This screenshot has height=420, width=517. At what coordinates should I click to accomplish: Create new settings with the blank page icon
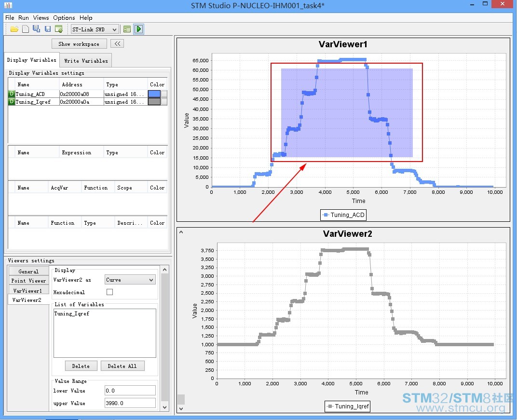click(26, 29)
